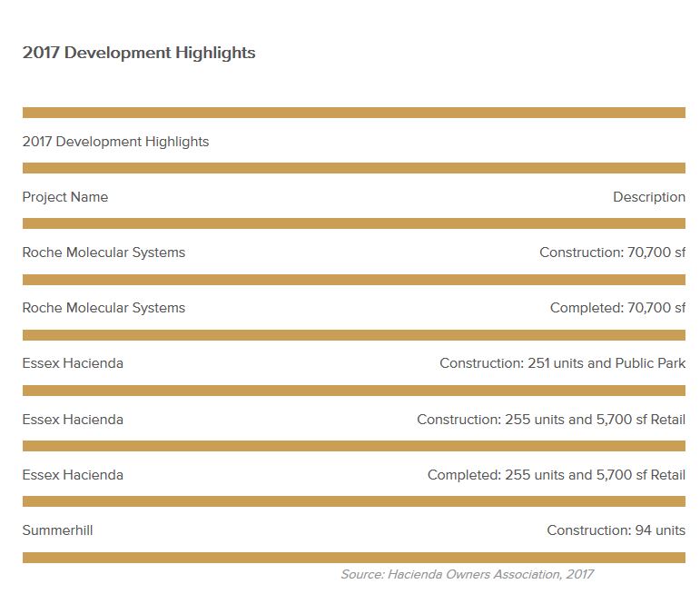
Task: Click the gold divider directly beneath the column headers
Action: click(353, 223)
